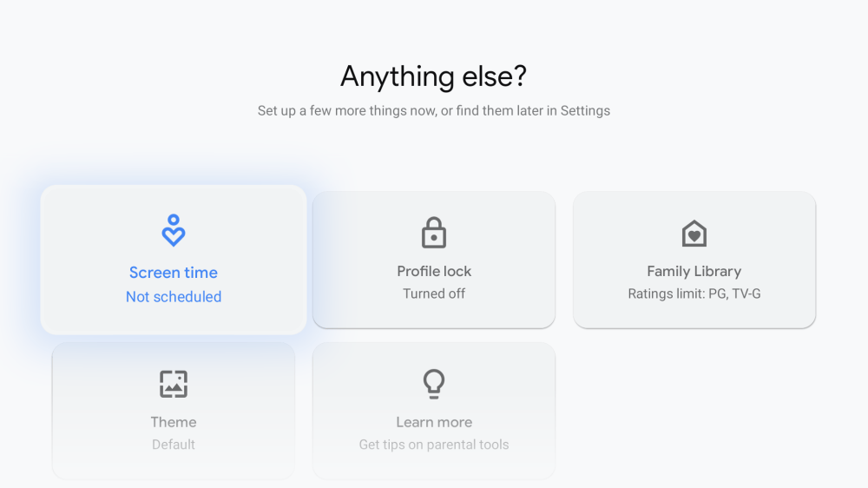The image size is (868, 488).
Task: Select the "Family Library" title text
Action: click(x=694, y=271)
